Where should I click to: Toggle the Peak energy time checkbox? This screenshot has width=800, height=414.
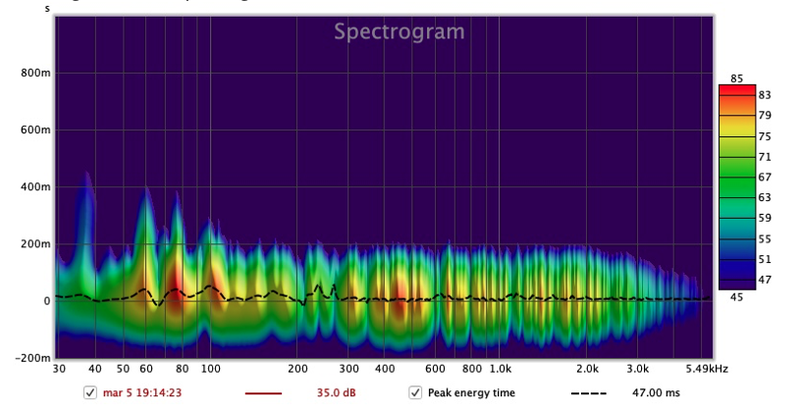[x=414, y=393]
